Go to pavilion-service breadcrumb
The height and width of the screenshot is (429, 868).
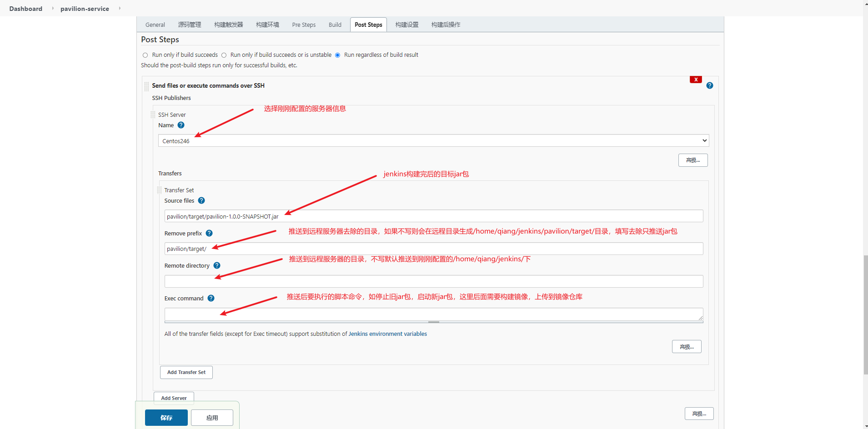[x=85, y=9]
